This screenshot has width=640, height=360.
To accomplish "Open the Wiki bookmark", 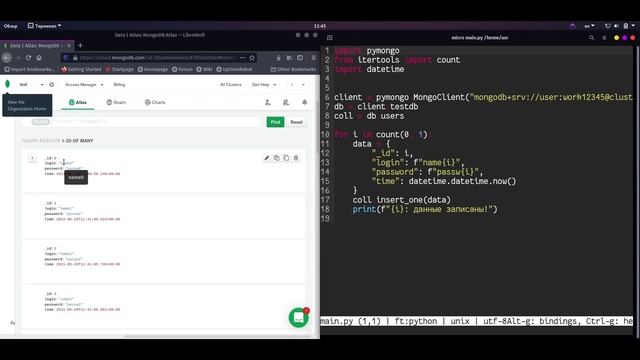I will coord(204,69).
